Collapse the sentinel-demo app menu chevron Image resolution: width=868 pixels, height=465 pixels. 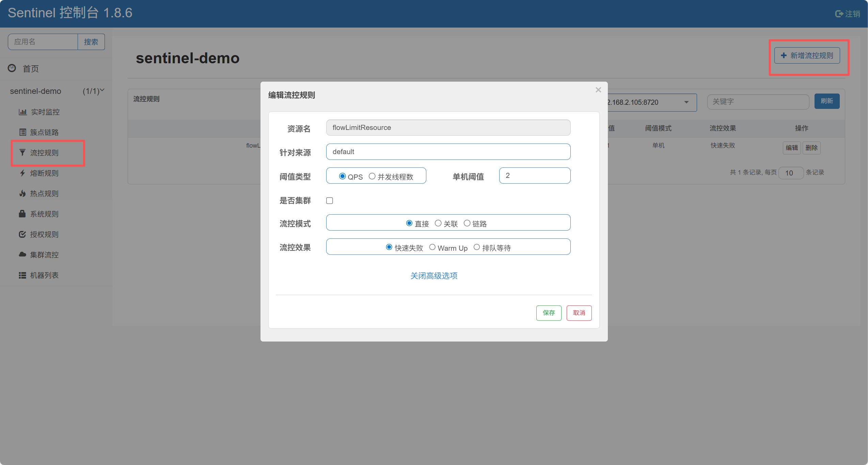pos(102,90)
